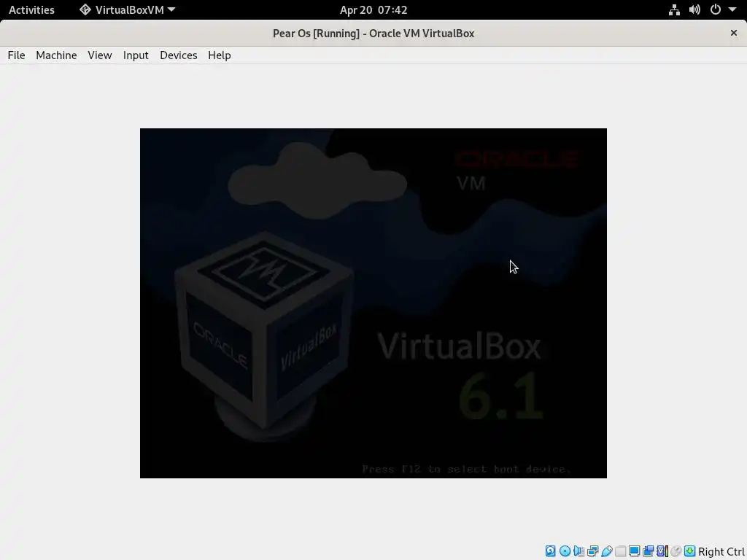Click the network adapters status icon
Screen dimensions: 747x560
(592, 551)
